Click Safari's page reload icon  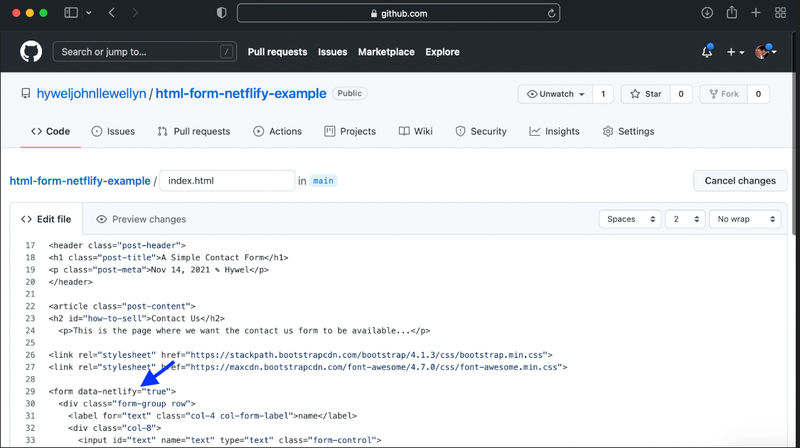click(552, 14)
